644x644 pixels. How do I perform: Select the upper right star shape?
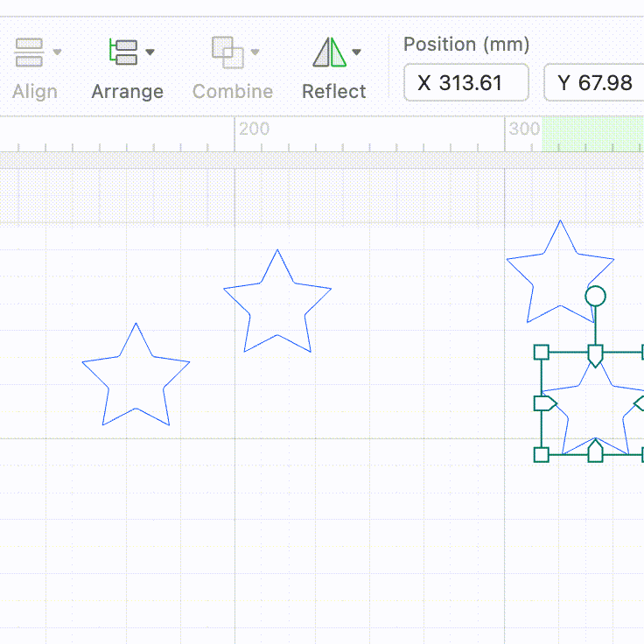point(560,271)
